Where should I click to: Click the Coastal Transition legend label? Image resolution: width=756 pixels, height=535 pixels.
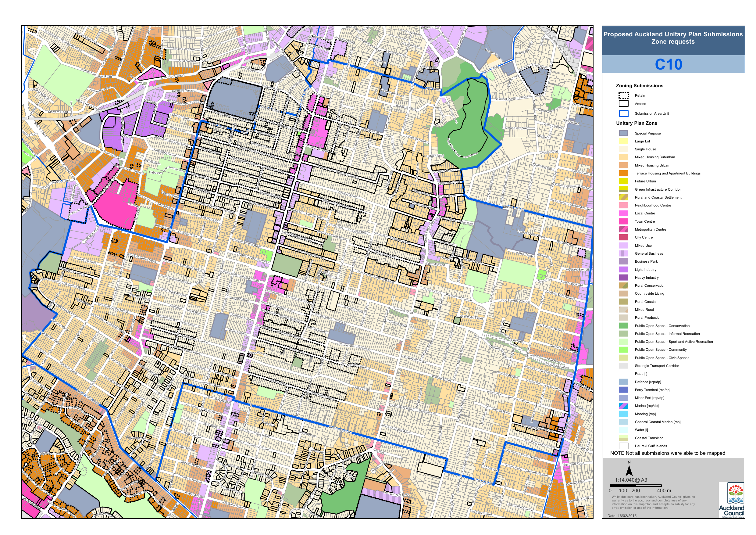click(x=649, y=438)
